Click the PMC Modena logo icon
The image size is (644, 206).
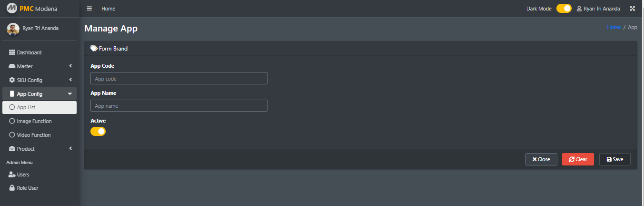point(11,9)
